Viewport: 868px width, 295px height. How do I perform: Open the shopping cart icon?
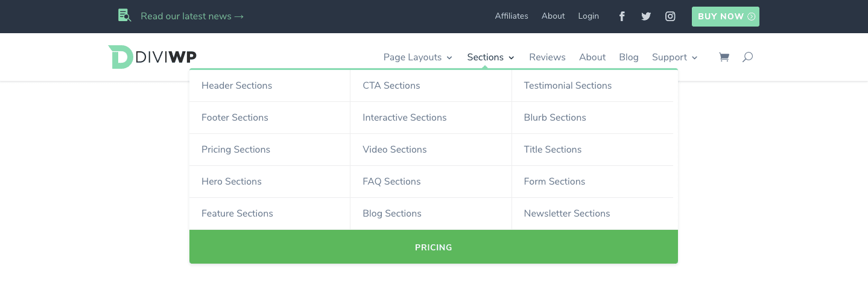click(x=724, y=57)
